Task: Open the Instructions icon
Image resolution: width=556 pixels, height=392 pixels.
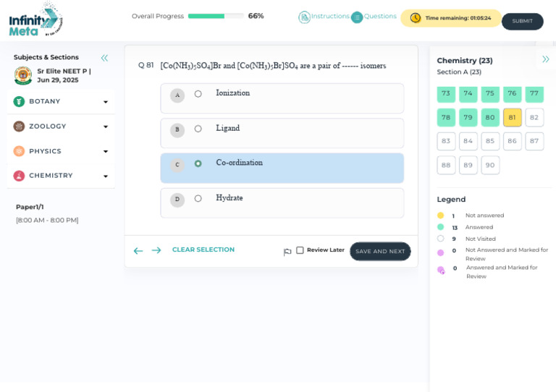Action: click(x=304, y=17)
